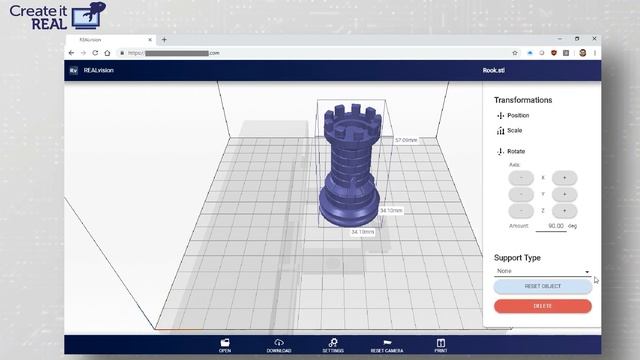
Task: Click the red shield extension icon
Action: pyautogui.click(x=554, y=53)
